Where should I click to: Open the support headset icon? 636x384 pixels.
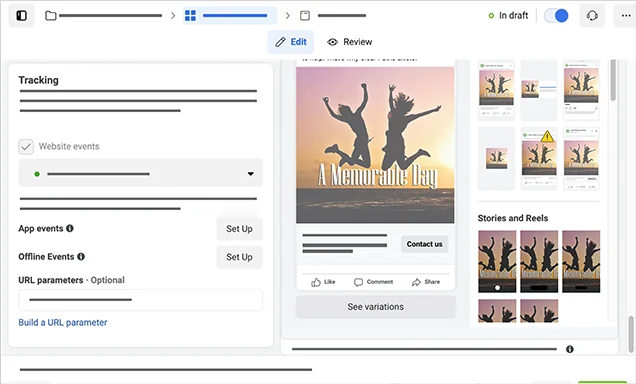coord(592,16)
